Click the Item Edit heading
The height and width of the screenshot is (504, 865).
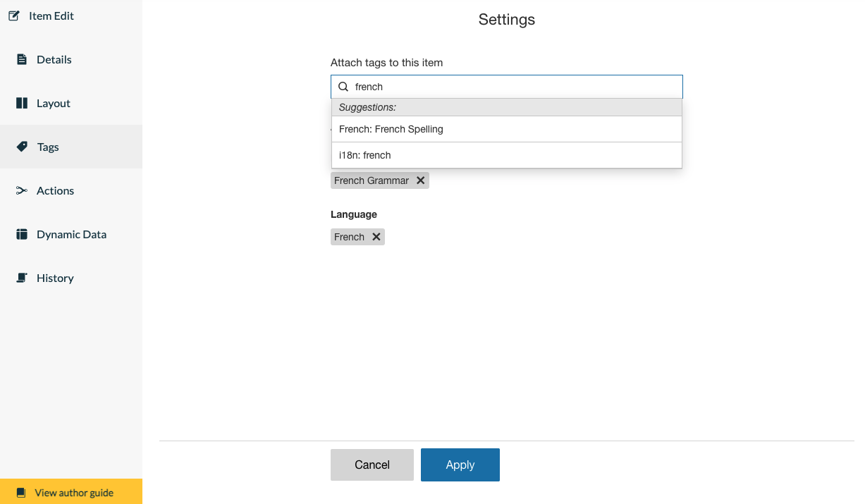[x=51, y=16]
